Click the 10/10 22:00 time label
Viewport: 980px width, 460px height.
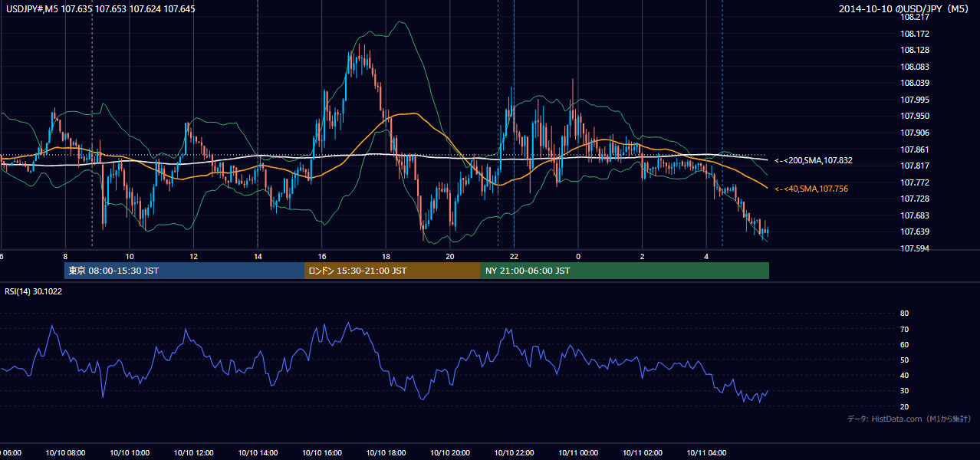point(514,453)
